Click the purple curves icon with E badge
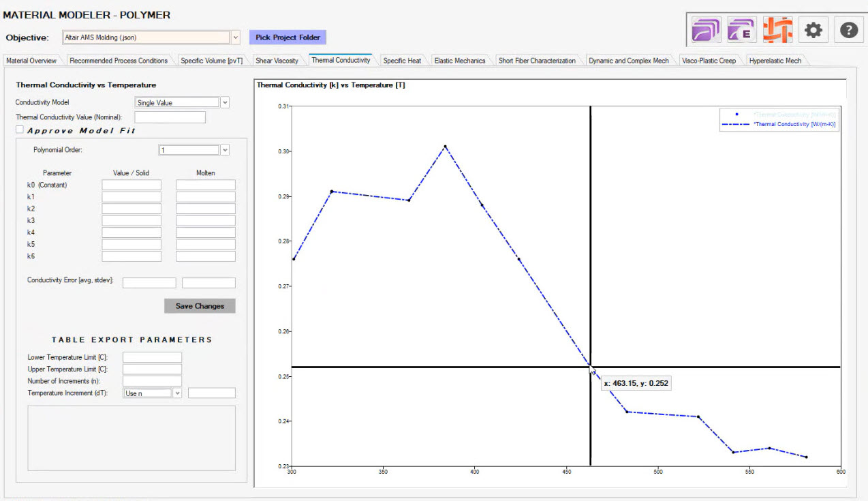 (x=741, y=30)
